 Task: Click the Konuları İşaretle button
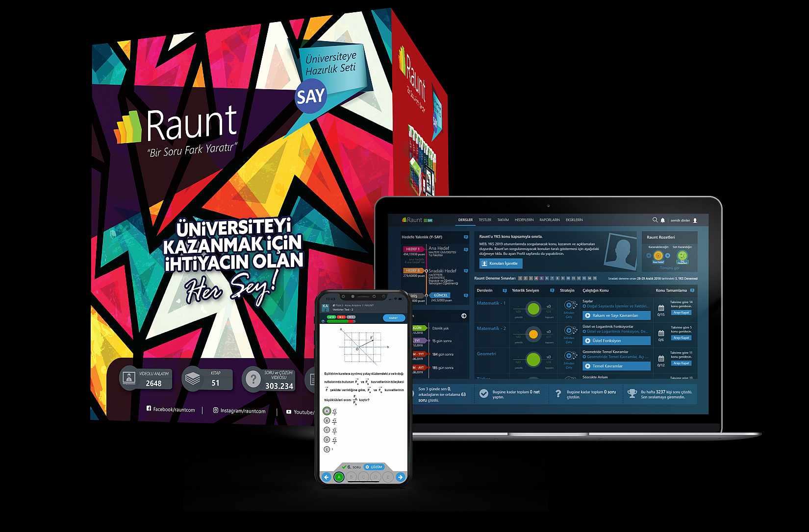coord(501,263)
